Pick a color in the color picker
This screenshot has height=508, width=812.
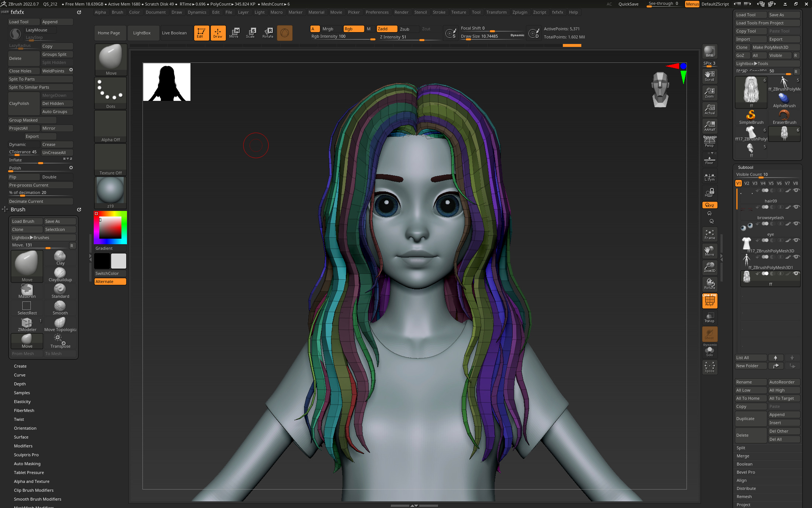[x=110, y=228]
